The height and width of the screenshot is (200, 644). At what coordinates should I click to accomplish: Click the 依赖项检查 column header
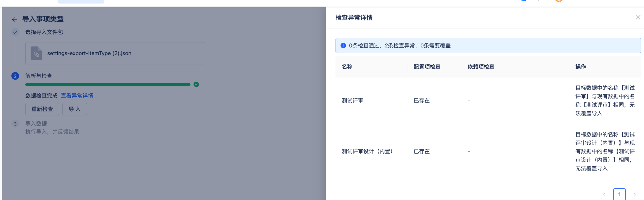[x=481, y=67]
